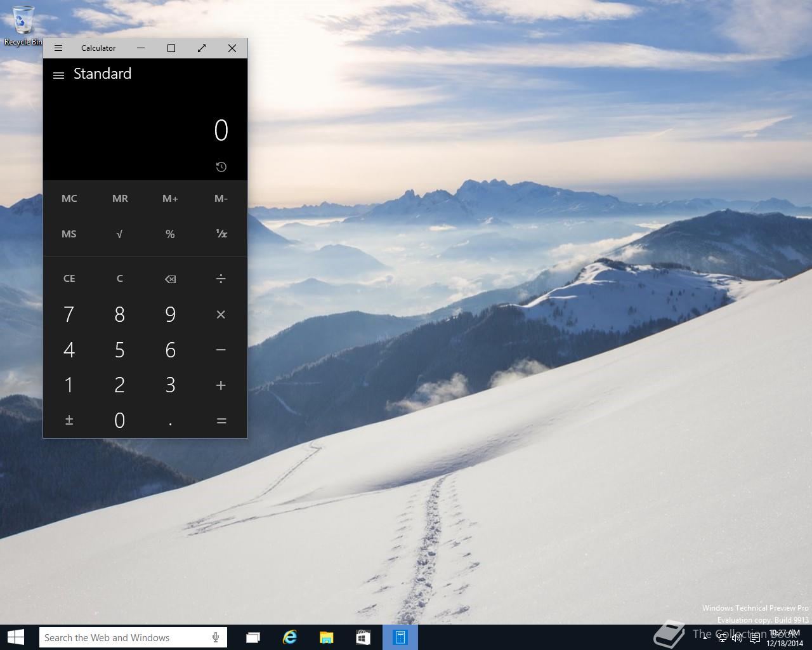Add to memory with M+ button

170,199
